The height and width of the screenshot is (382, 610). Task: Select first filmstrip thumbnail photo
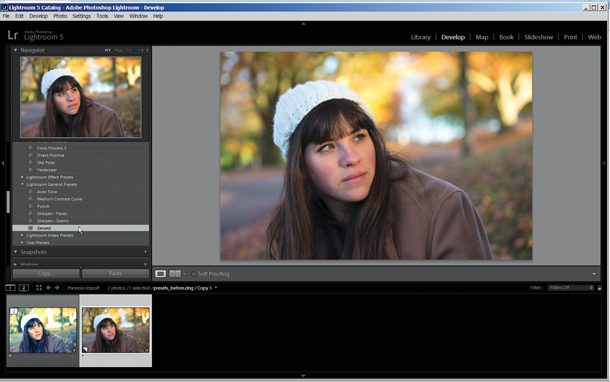(x=43, y=330)
